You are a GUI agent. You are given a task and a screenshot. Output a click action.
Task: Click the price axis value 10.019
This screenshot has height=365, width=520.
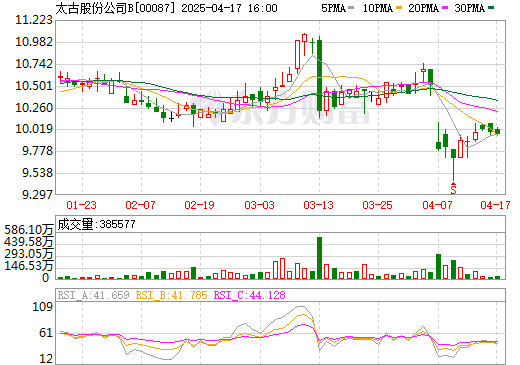pyautogui.click(x=34, y=129)
